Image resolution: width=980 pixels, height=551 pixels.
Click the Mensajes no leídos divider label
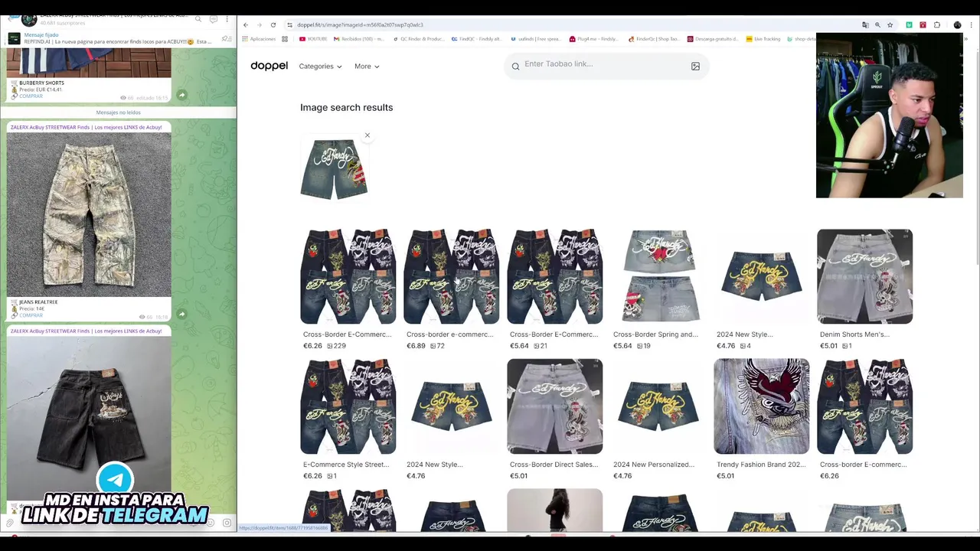point(118,112)
